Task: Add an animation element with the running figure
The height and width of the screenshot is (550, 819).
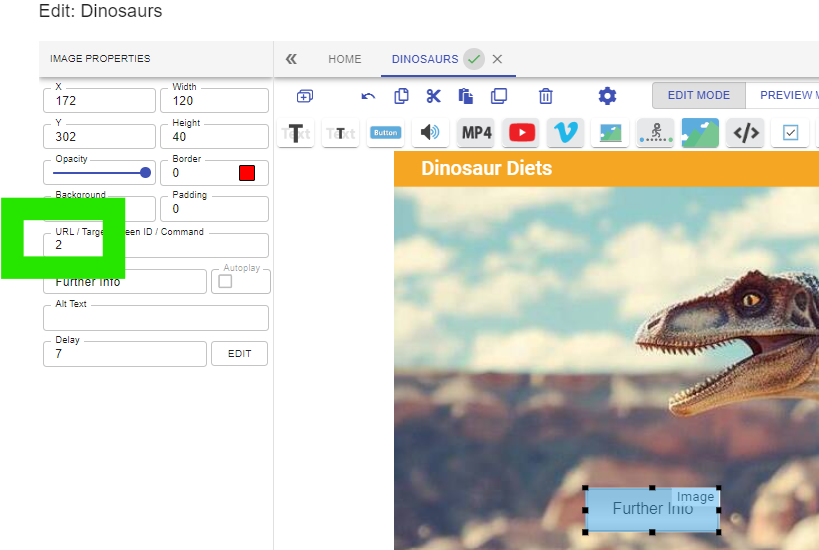Action: point(655,133)
